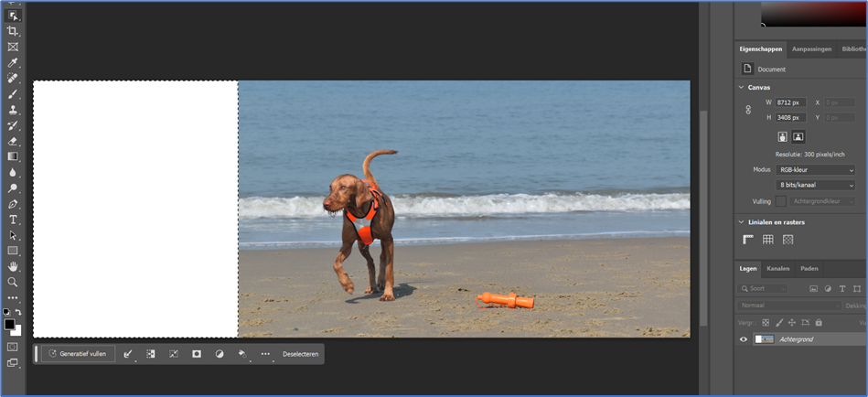Select the Hand tool

click(12, 266)
